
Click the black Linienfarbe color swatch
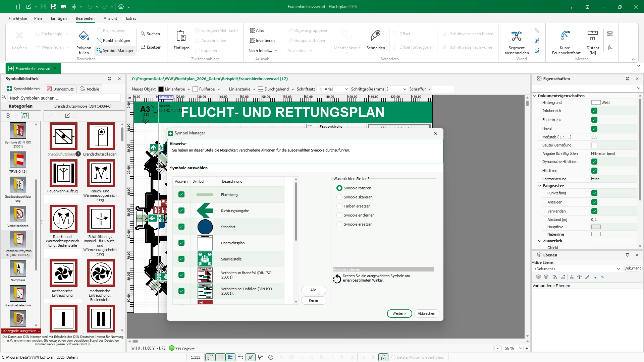161,89
